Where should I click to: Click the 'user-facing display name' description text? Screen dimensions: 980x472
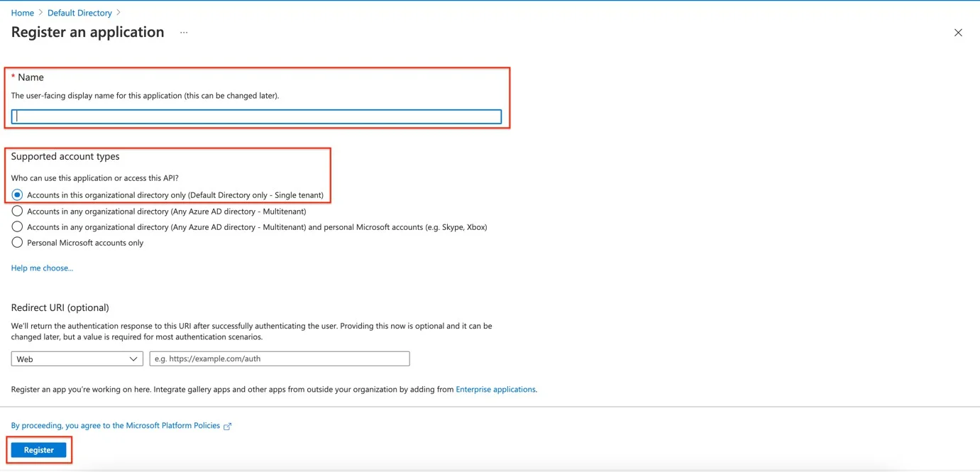(x=145, y=95)
